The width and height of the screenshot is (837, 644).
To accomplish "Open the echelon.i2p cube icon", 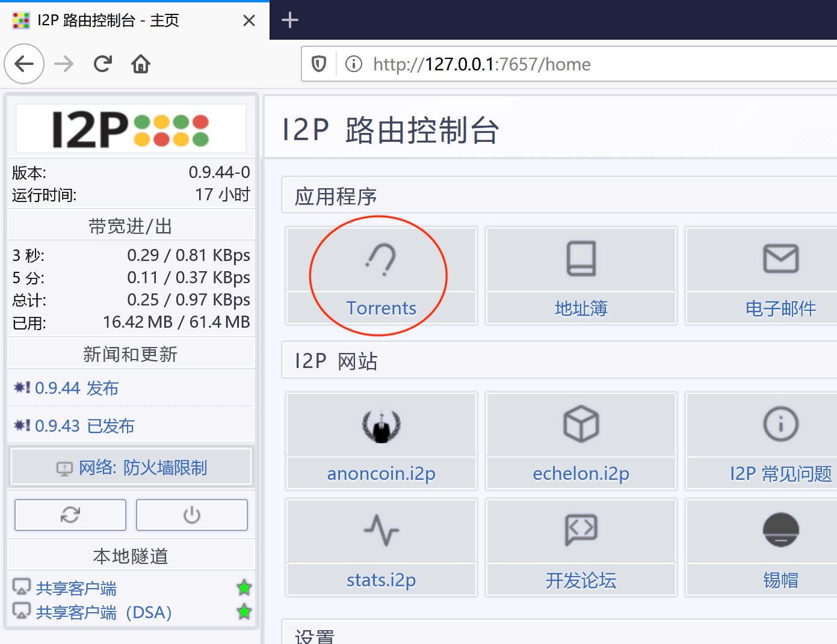I will [x=581, y=424].
